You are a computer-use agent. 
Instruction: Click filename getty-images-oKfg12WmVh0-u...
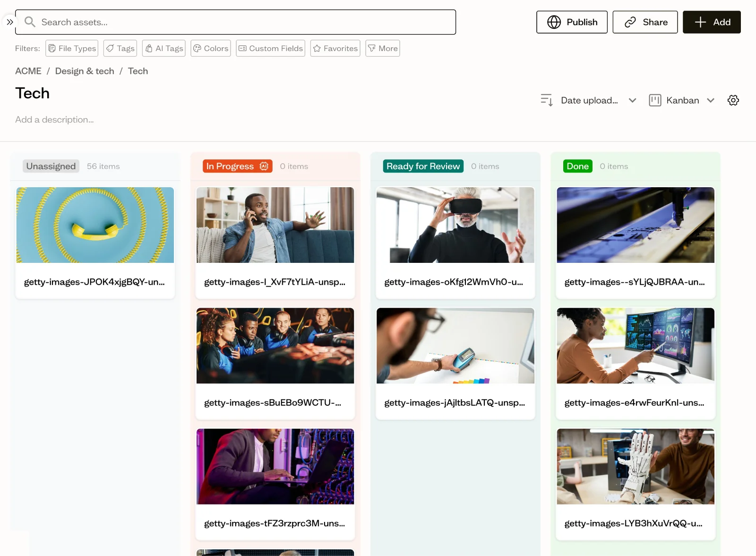pos(454,282)
